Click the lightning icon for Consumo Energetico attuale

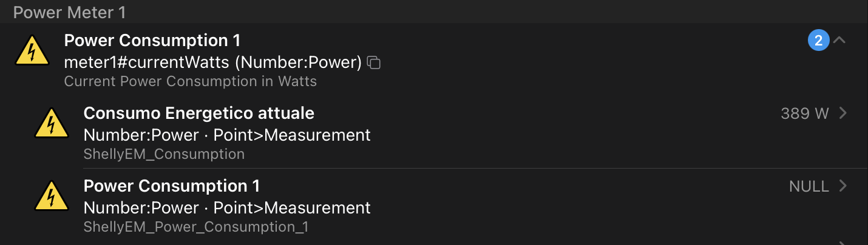pyautogui.click(x=52, y=123)
